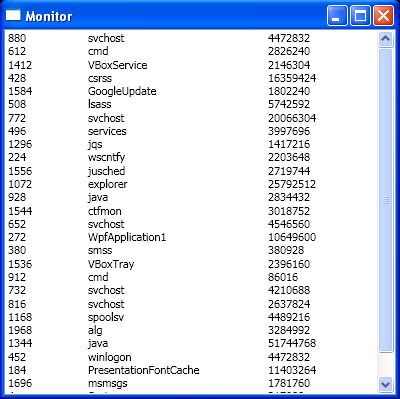Select the process ID 912

click(x=17, y=277)
